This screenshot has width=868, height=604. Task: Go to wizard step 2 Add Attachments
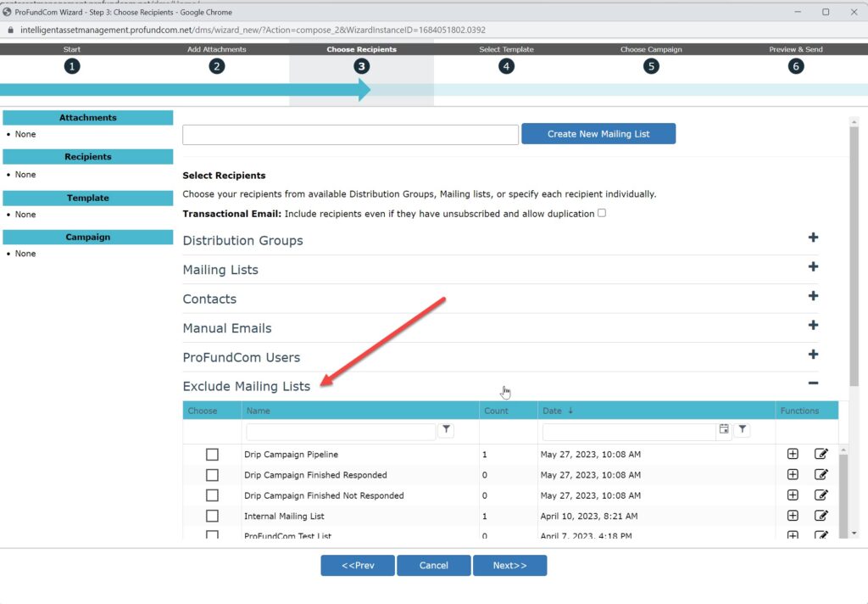pyautogui.click(x=217, y=66)
